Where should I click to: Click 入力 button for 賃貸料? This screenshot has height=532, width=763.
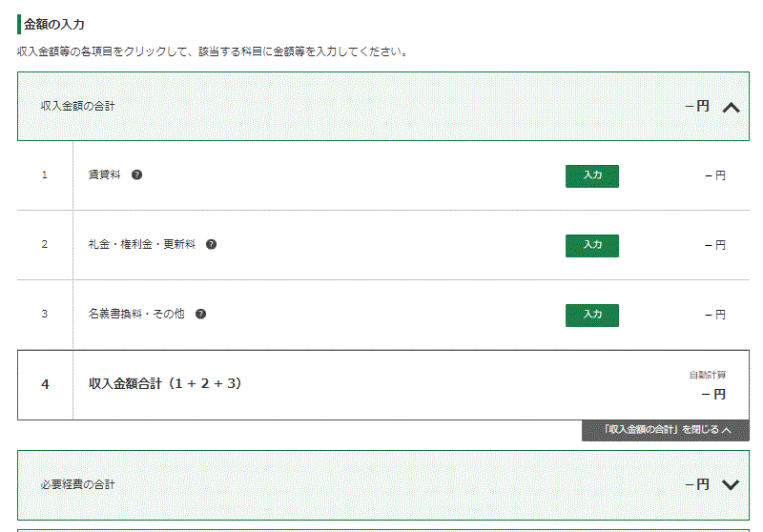592,176
